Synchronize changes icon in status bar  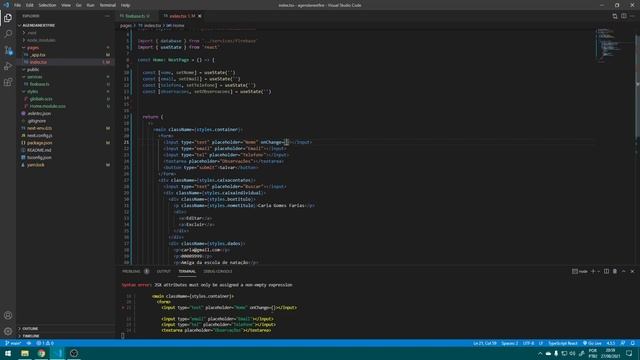(x=29, y=343)
